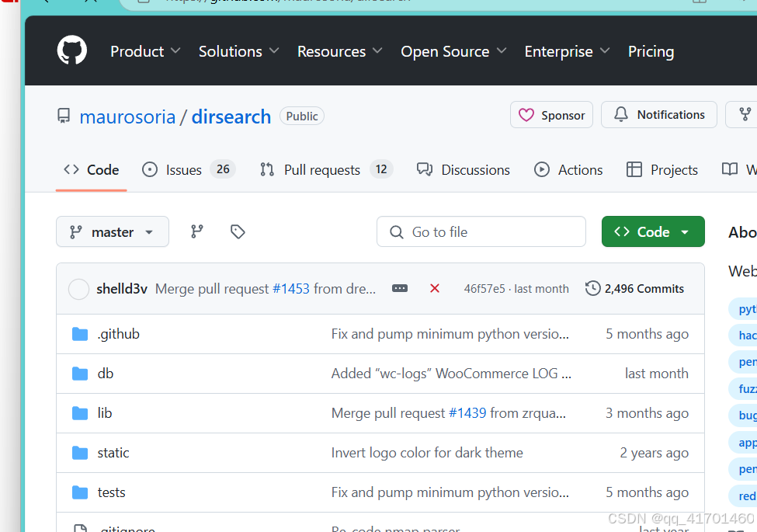This screenshot has width=757, height=532.
Task: Click the tests folder icon
Action: click(x=80, y=492)
